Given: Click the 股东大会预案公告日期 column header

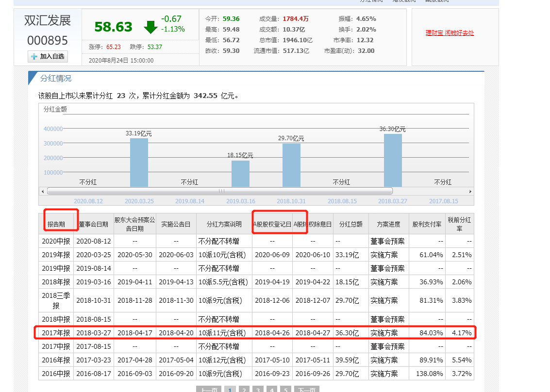Looking at the screenshot, I should [134, 224].
